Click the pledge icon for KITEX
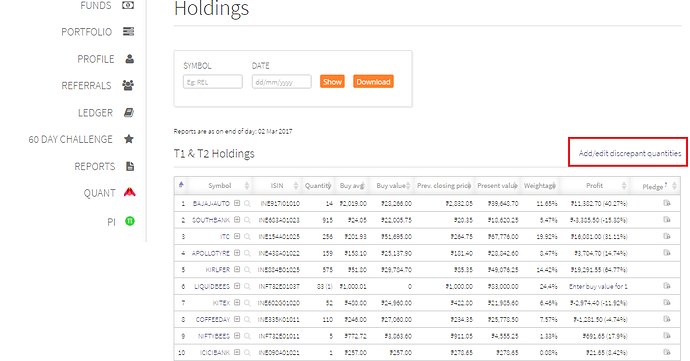Screen dimensions: 690x361 pyautogui.click(x=667, y=302)
